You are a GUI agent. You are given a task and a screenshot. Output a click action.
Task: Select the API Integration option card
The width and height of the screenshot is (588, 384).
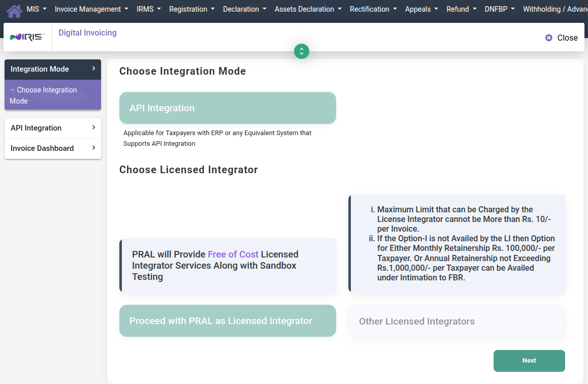pos(227,108)
